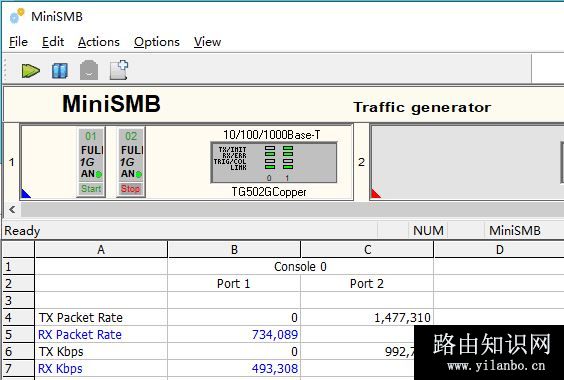Click the Ready status bar text
The width and height of the screenshot is (564, 380).
[22, 231]
